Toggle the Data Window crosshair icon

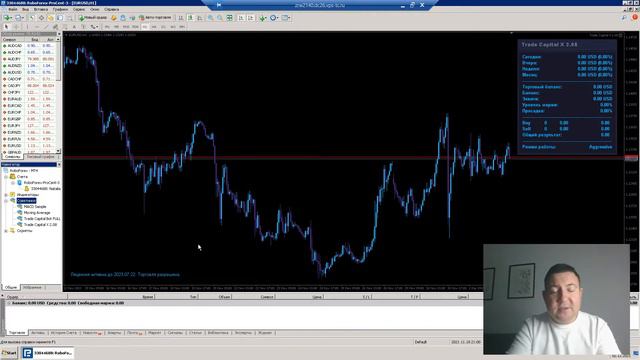point(41,18)
